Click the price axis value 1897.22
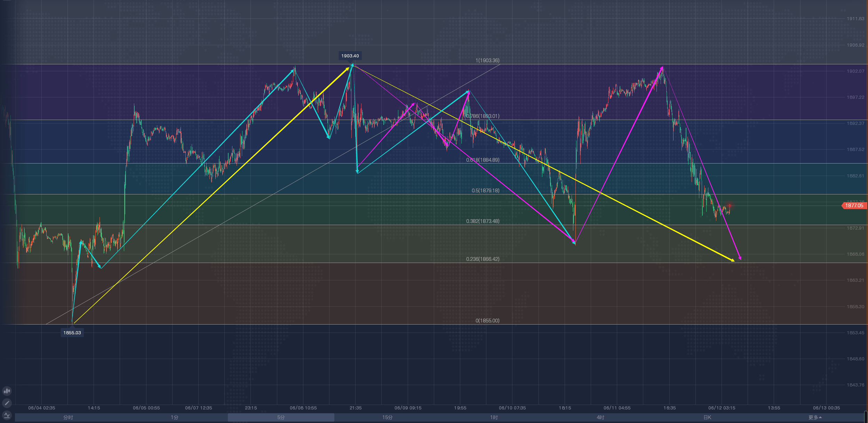 tap(855, 97)
